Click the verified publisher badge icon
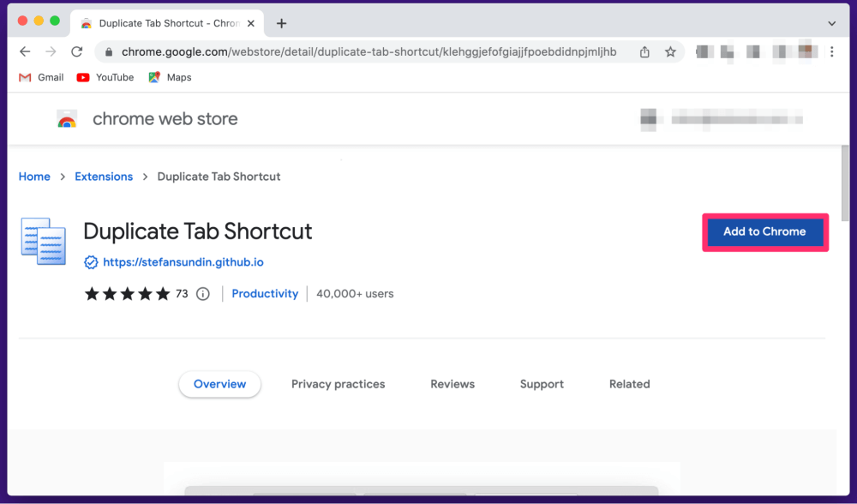Screen dimensions: 857x504 pyautogui.click(x=91, y=262)
